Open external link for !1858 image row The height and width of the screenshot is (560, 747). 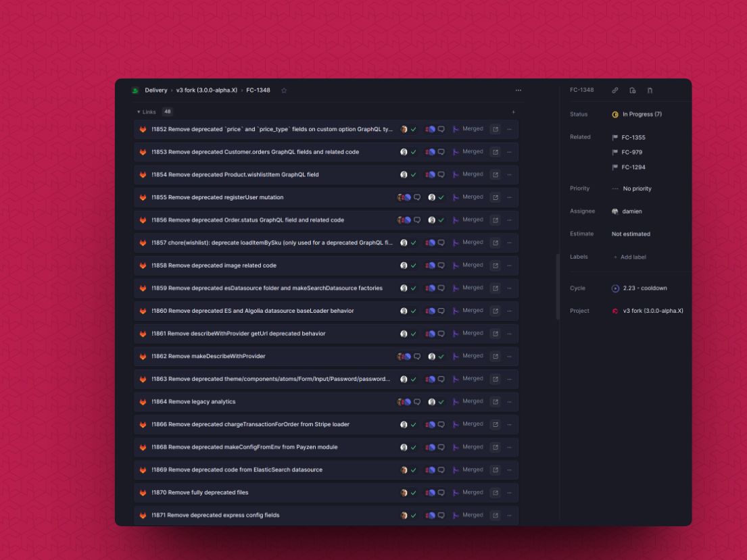point(495,265)
